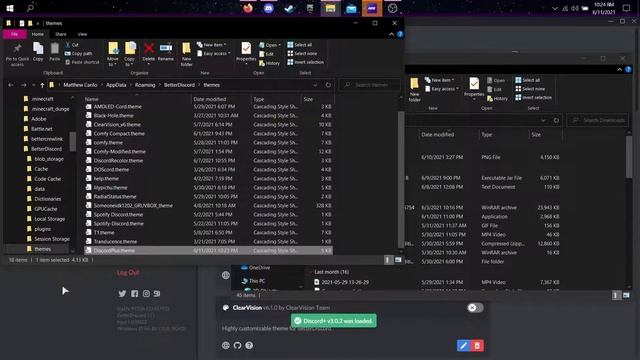Click BetterDiscord in the address breadcrumb
The height and width of the screenshot is (360, 640).
(179, 85)
